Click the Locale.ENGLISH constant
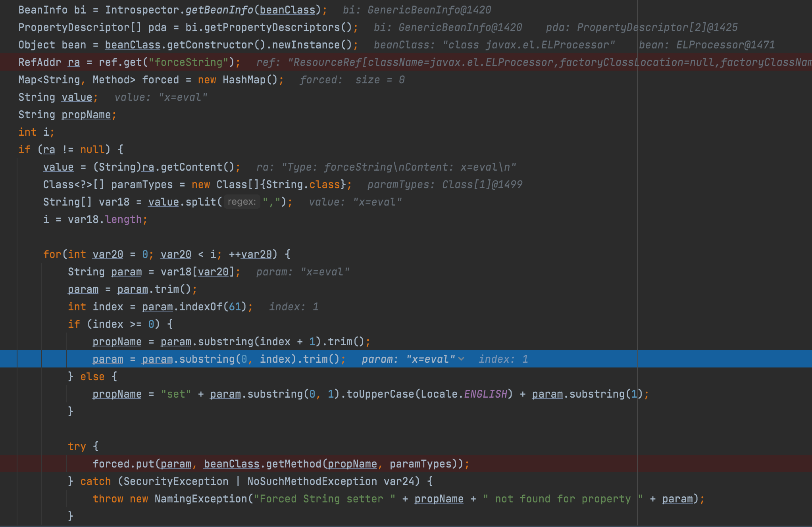The width and height of the screenshot is (812, 527). [x=485, y=394]
